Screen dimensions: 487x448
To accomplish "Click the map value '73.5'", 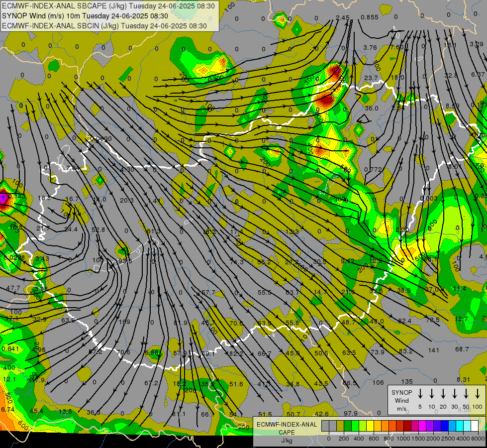I will tap(433, 320).
